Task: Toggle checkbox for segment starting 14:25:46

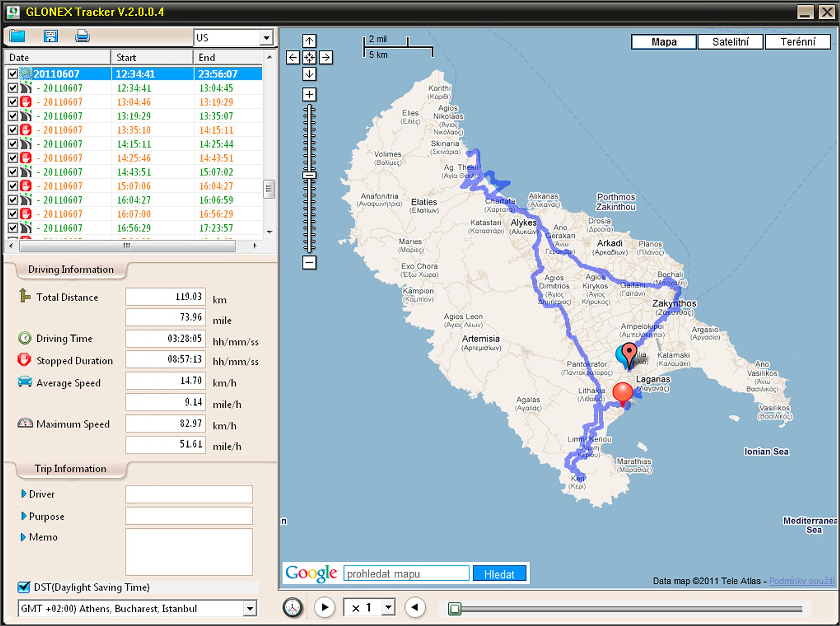Action: (x=13, y=157)
